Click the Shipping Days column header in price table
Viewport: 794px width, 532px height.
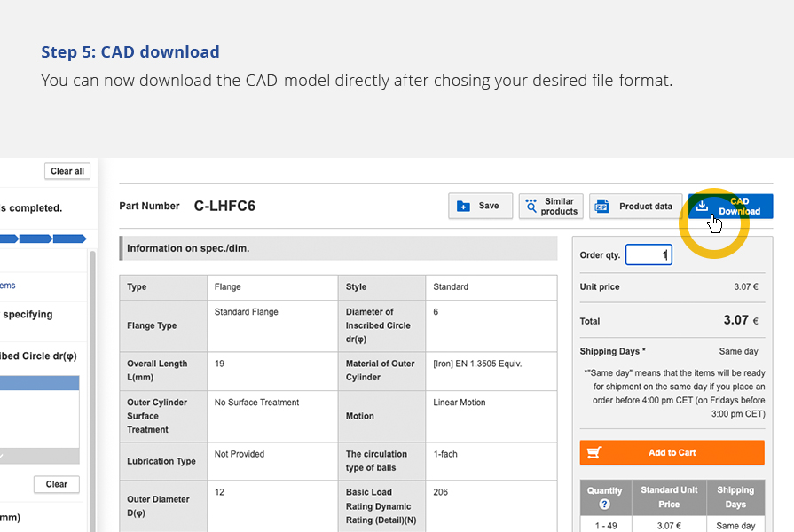[x=735, y=497]
